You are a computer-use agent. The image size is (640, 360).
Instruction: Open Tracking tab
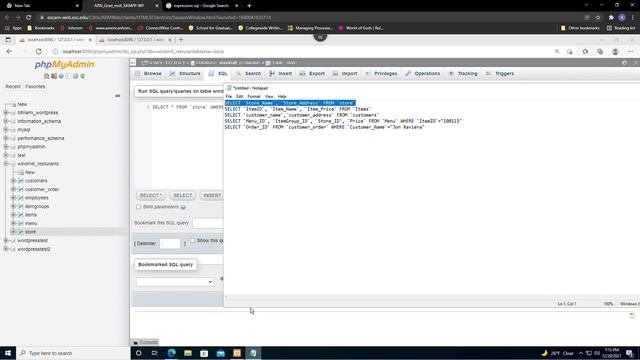[463, 73]
